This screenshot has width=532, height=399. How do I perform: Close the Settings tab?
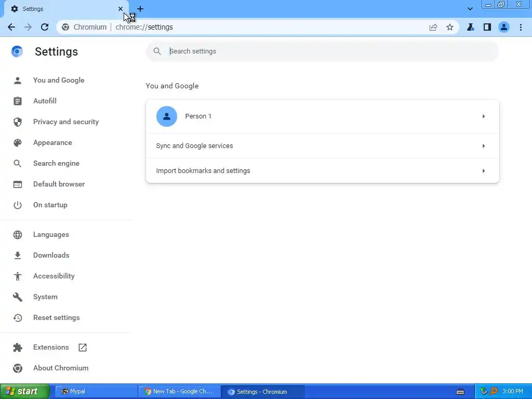click(121, 9)
